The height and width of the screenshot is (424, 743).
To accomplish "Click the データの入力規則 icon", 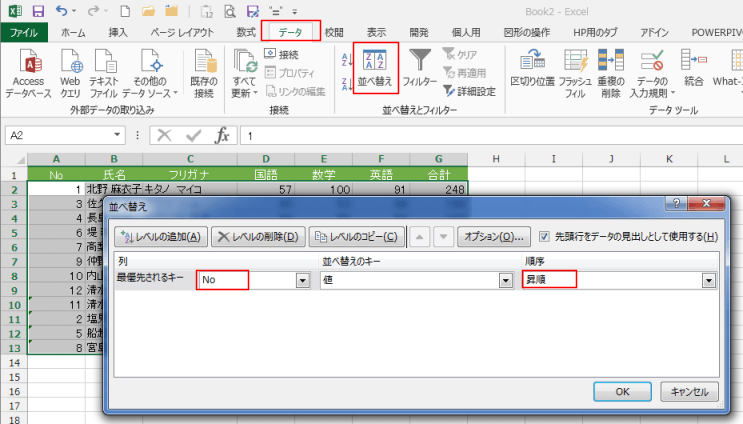I will (652, 73).
